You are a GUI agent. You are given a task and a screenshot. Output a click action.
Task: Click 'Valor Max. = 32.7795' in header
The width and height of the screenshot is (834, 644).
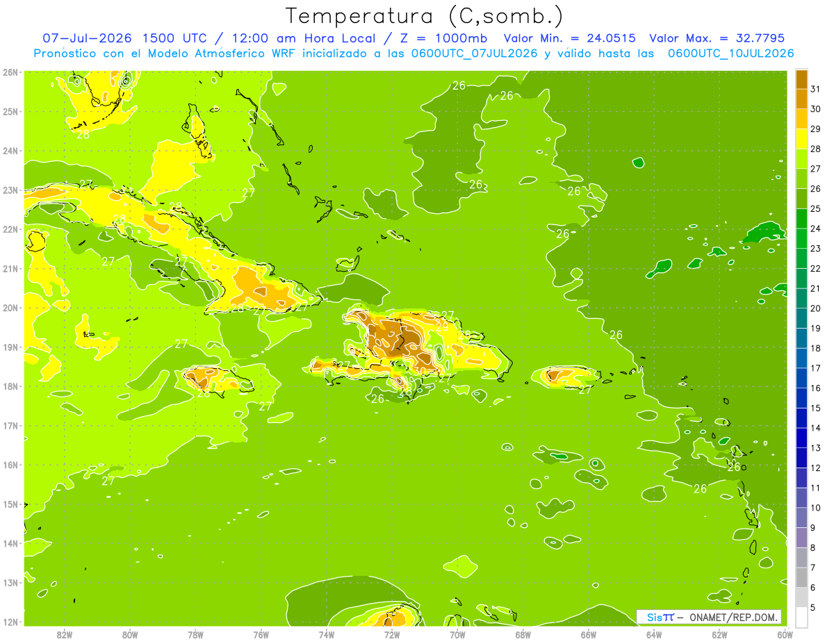(x=718, y=38)
